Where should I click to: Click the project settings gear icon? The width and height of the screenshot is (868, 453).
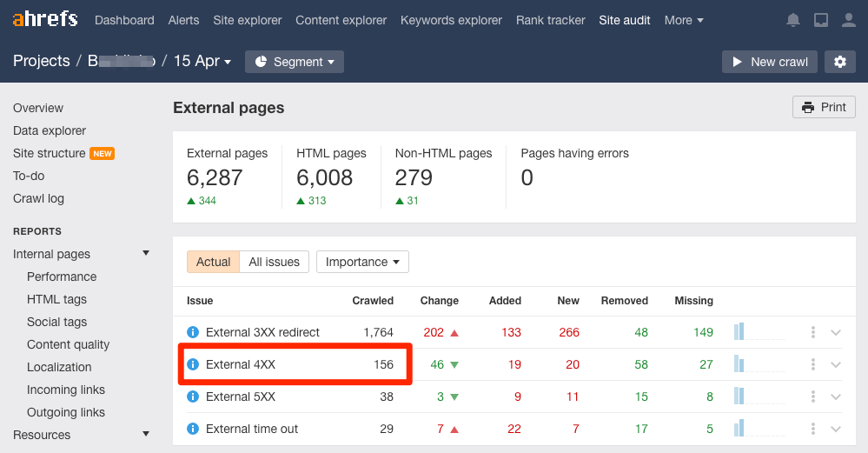839,62
